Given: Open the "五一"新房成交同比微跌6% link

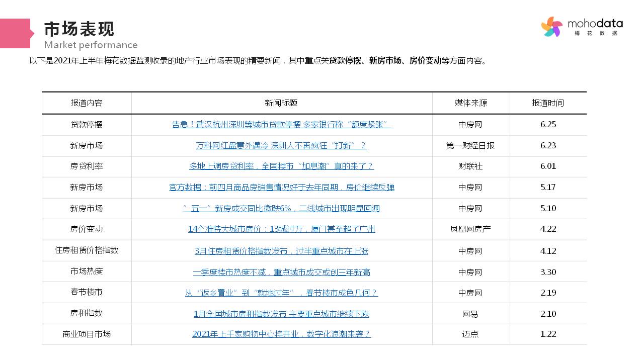Looking at the screenshot, I should [x=281, y=209].
